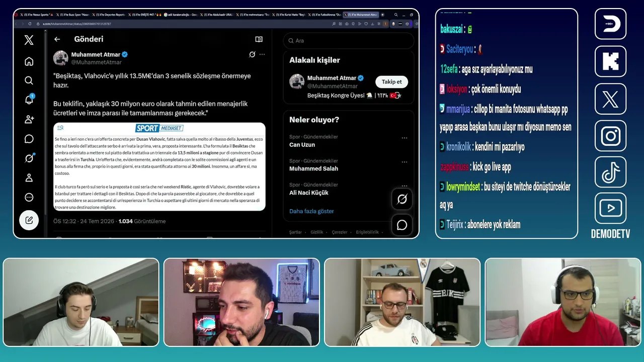The height and width of the screenshot is (362, 644).
Task: Open the Gizlilik footer link
Action: point(317,232)
